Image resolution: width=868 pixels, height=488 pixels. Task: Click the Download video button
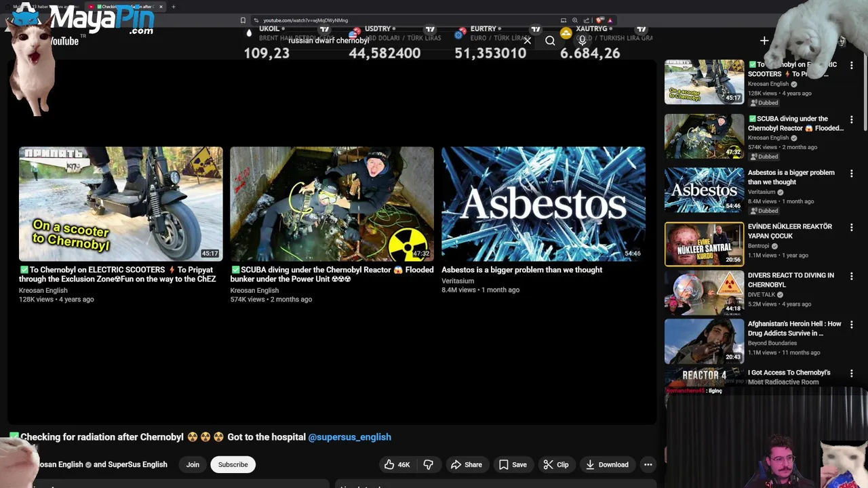(x=607, y=464)
